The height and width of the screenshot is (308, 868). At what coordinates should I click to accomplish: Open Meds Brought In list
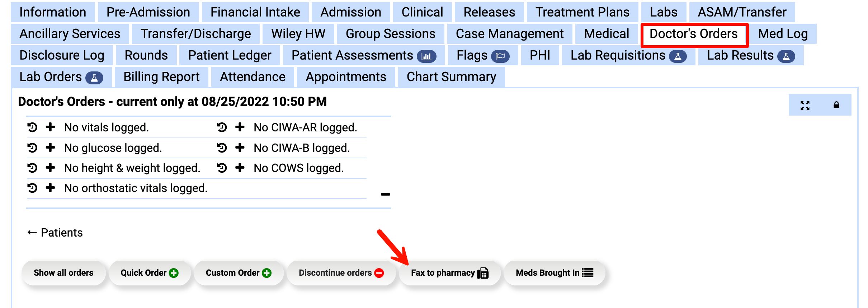(554, 273)
